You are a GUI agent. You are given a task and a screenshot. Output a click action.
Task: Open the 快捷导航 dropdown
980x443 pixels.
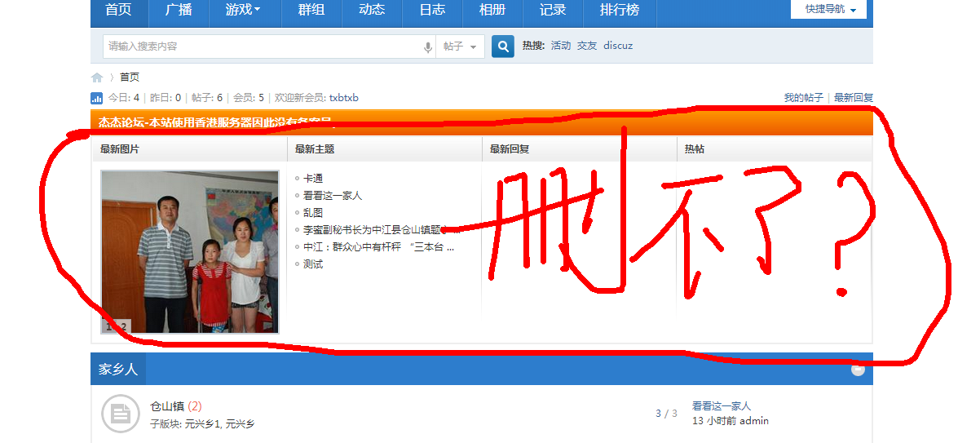click(830, 9)
